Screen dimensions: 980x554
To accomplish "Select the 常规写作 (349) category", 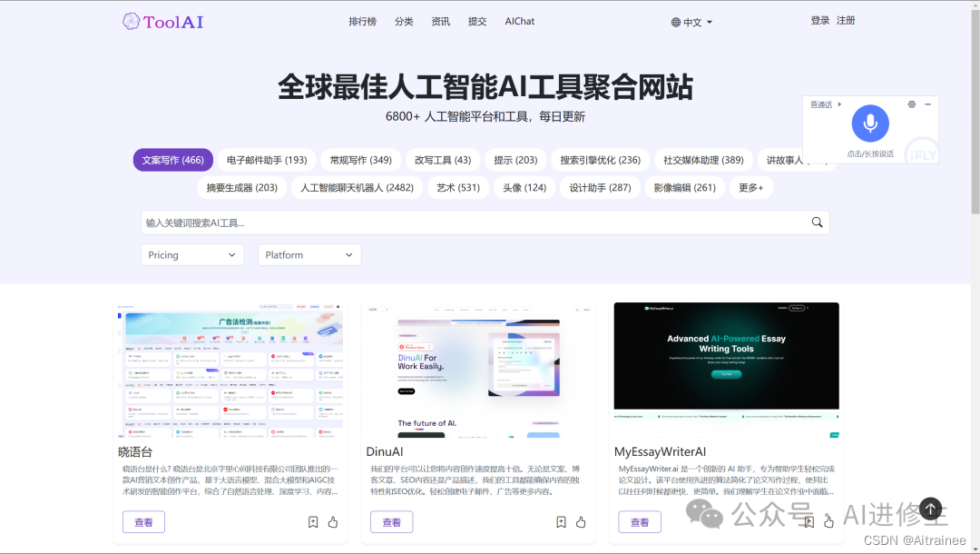I will click(x=360, y=160).
